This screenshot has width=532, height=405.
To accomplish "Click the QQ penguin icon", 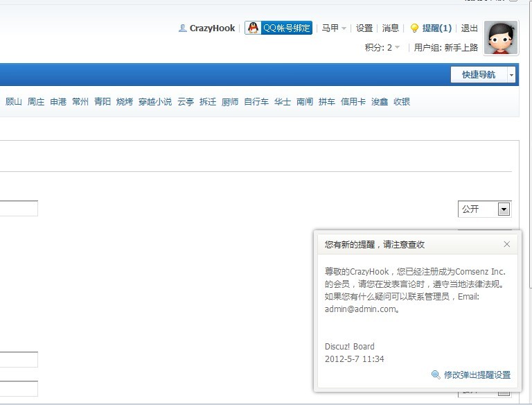I will tap(253, 28).
